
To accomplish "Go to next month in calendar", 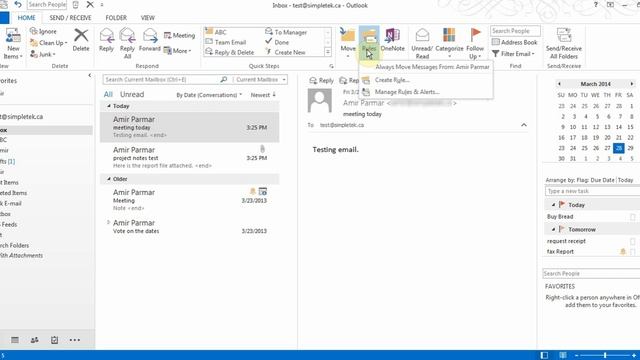I will click(631, 84).
